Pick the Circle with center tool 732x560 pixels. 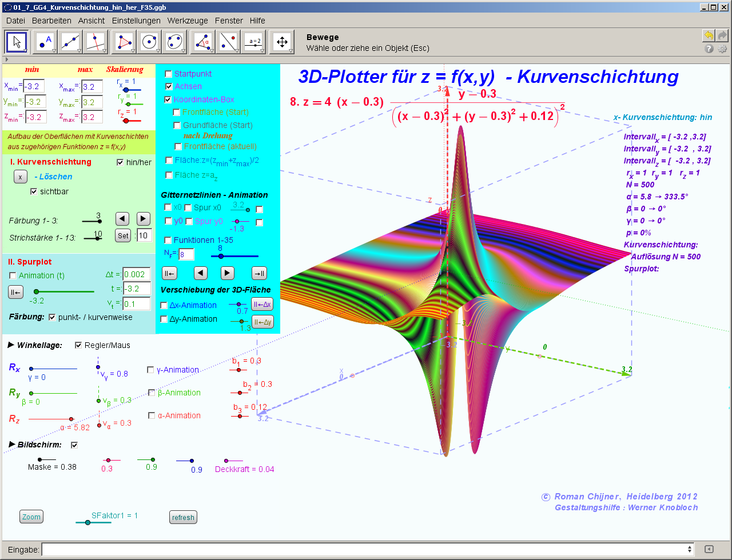(150, 42)
